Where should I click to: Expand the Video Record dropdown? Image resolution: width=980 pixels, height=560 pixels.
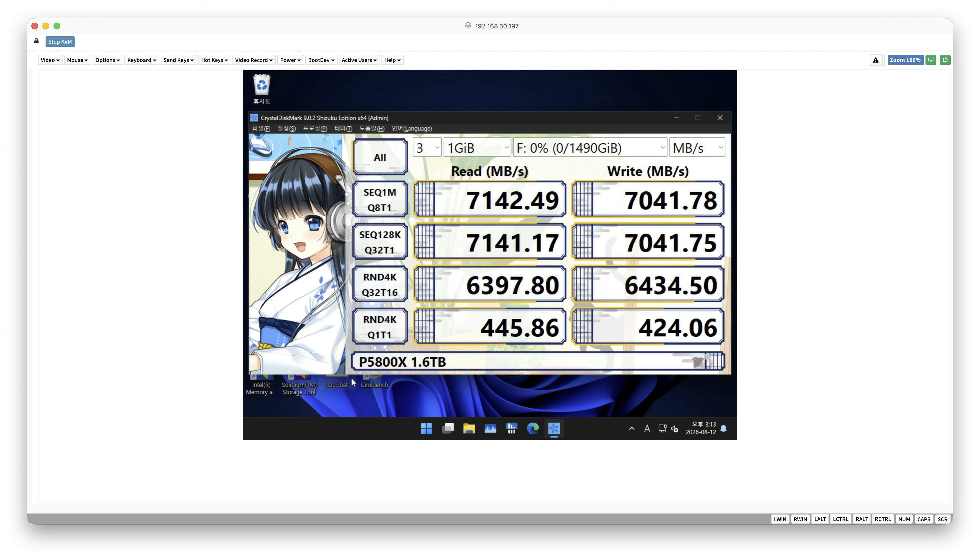point(254,60)
